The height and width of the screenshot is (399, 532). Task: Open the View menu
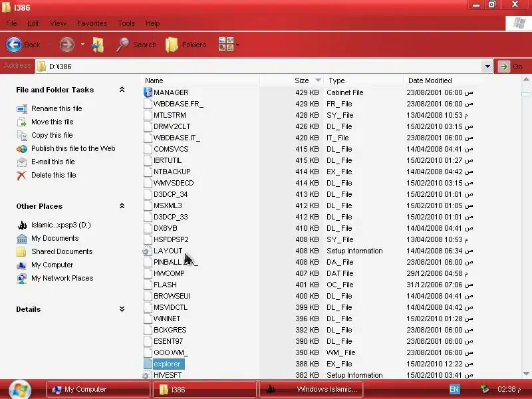click(x=58, y=23)
